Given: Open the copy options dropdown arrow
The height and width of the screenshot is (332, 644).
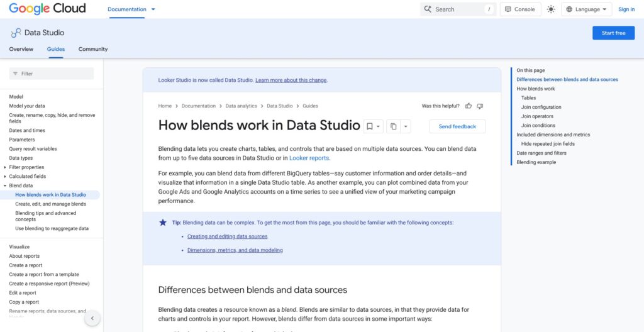Looking at the screenshot, I should tap(406, 126).
